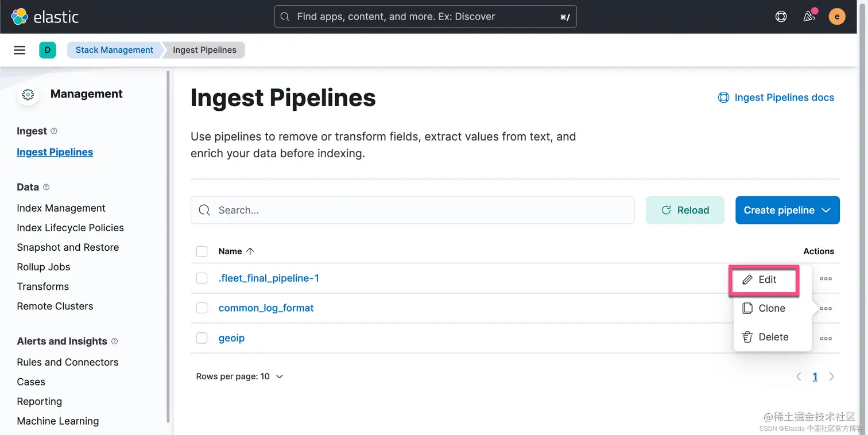Click the Reload button

(685, 210)
